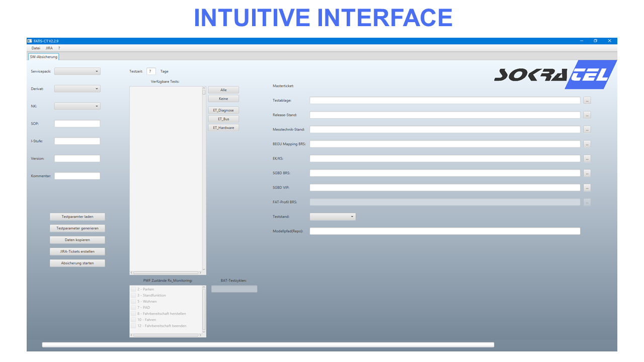Image resolution: width=644 pixels, height=362 pixels.
Task: Click the Testablage input field
Action: click(x=445, y=101)
